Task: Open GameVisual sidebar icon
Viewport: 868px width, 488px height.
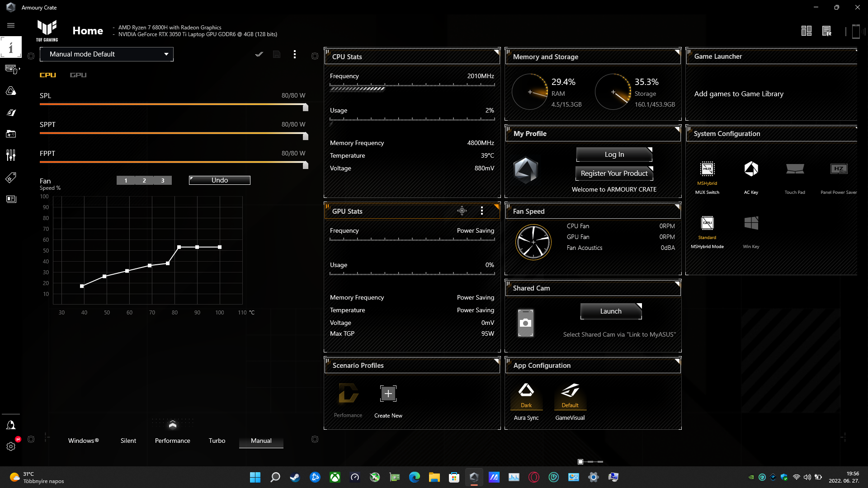Action: coord(11,113)
